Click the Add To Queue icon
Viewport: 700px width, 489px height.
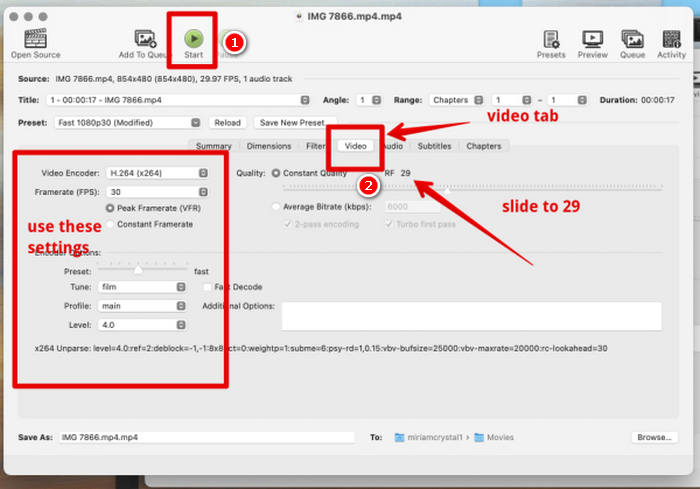[145, 38]
